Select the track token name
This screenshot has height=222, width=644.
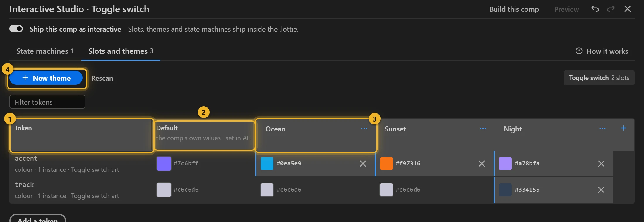click(24, 185)
